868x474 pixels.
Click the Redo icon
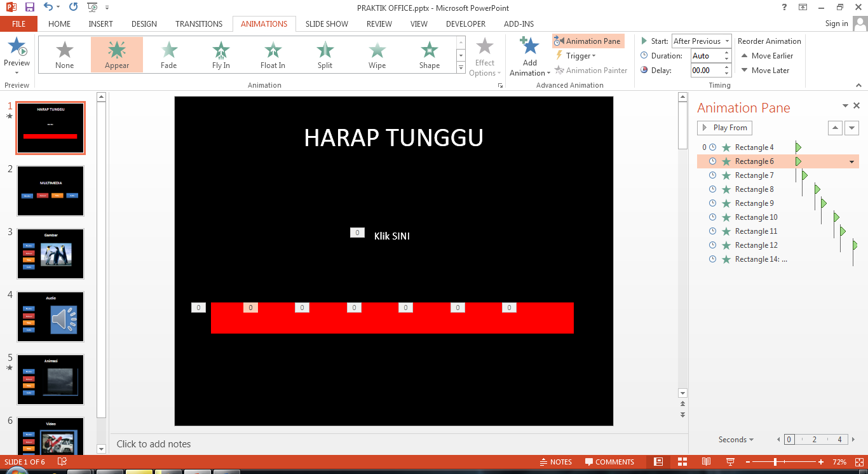[x=73, y=8]
